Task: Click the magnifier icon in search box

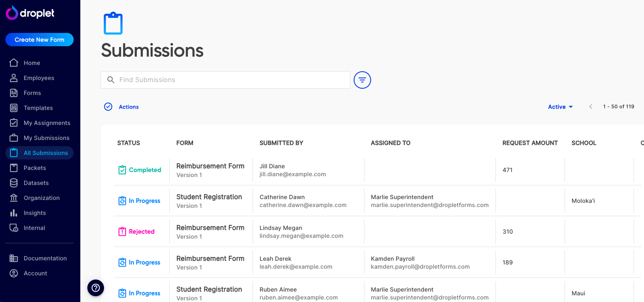Action: click(x=111, y=80)
